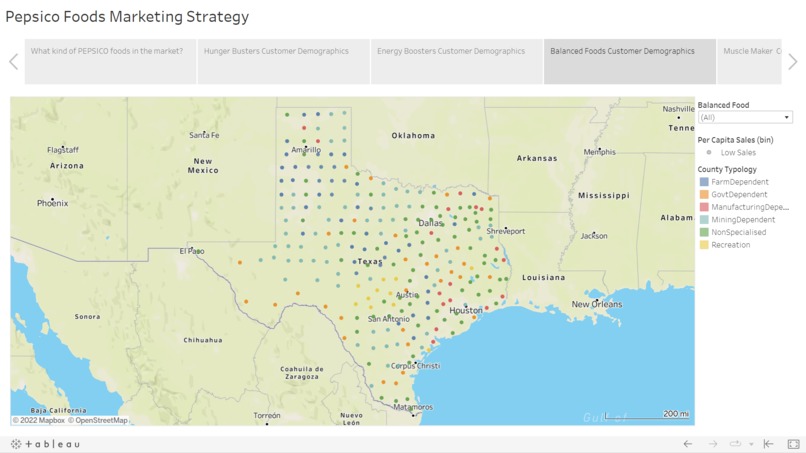Image resolution: width=806 pixels, height=453 pixels.
Task: Click the Texas state label
Action: (x=370, y=262)
